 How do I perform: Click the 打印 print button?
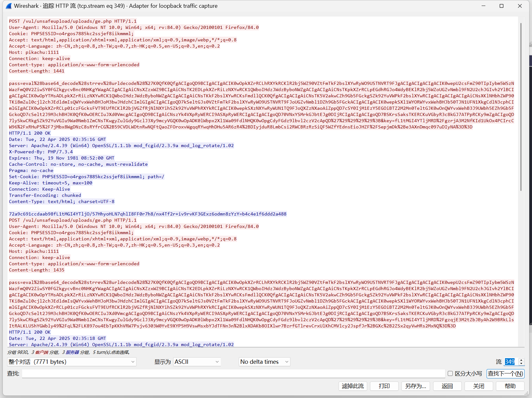tap(384, 386)
